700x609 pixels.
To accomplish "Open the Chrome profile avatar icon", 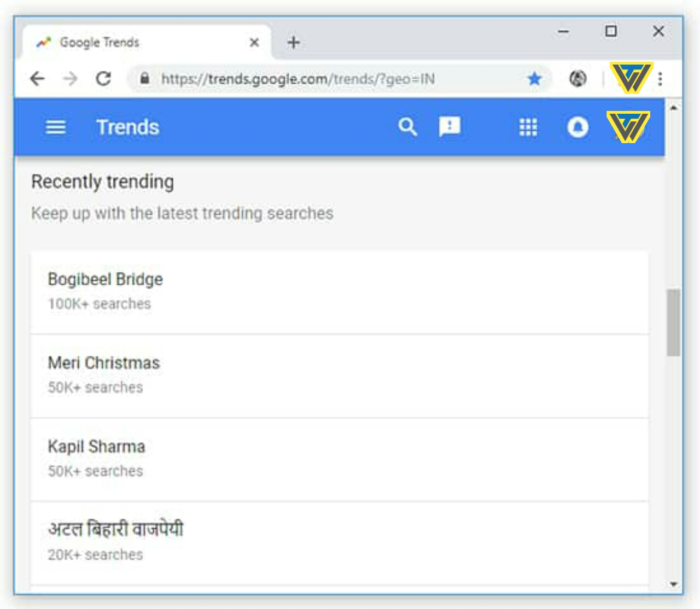I will 578,78.
